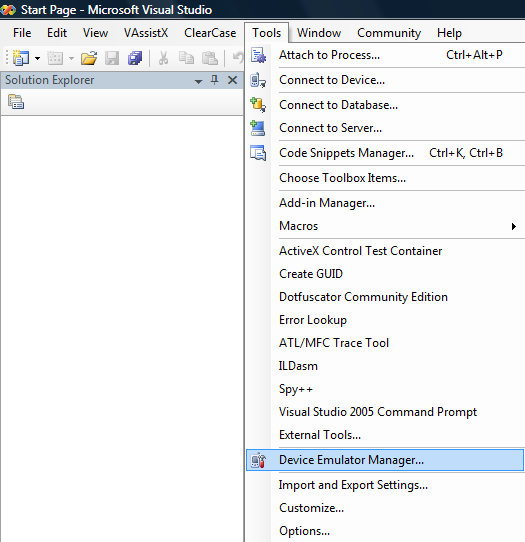Viewport: 525px width, 542px height.
Task: Select Customize menu entry
Action: point(385,508)
